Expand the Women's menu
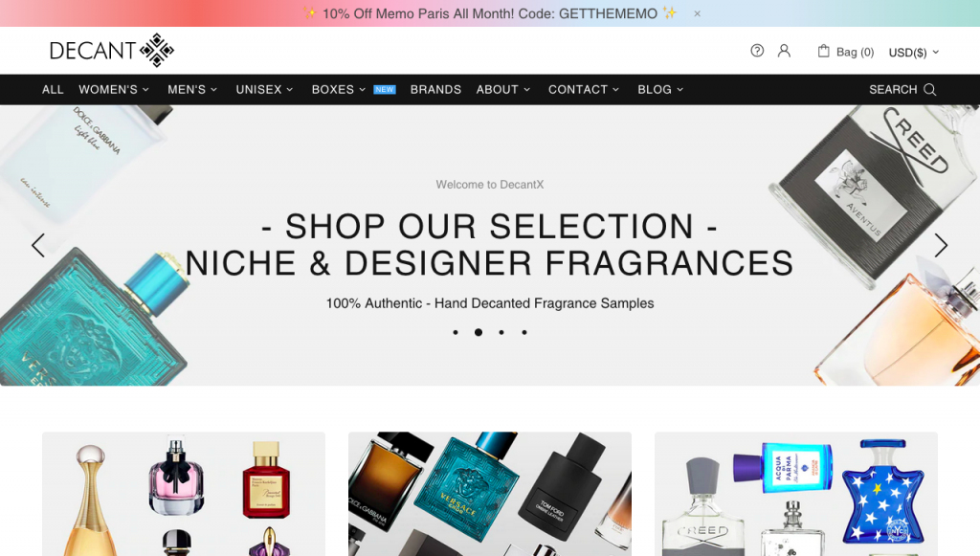The height and width of the screenshot is (556, 980). [x=114, y=89]
